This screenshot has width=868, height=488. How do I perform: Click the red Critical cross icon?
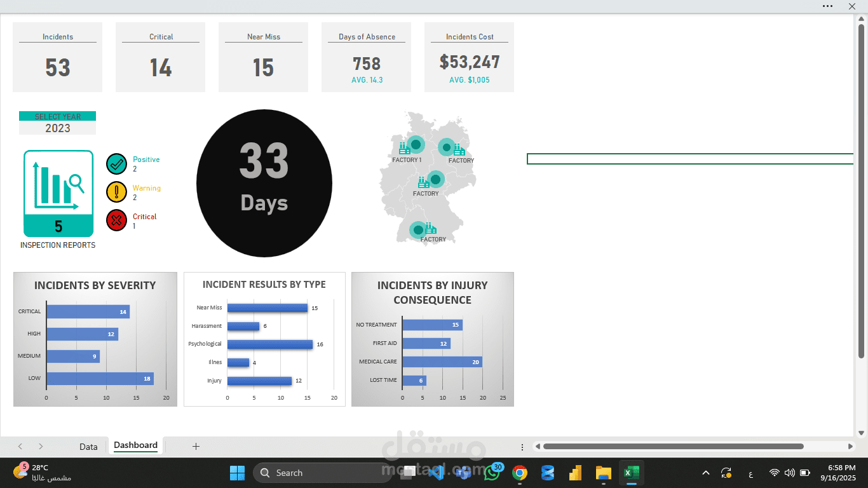coord(116,220)
